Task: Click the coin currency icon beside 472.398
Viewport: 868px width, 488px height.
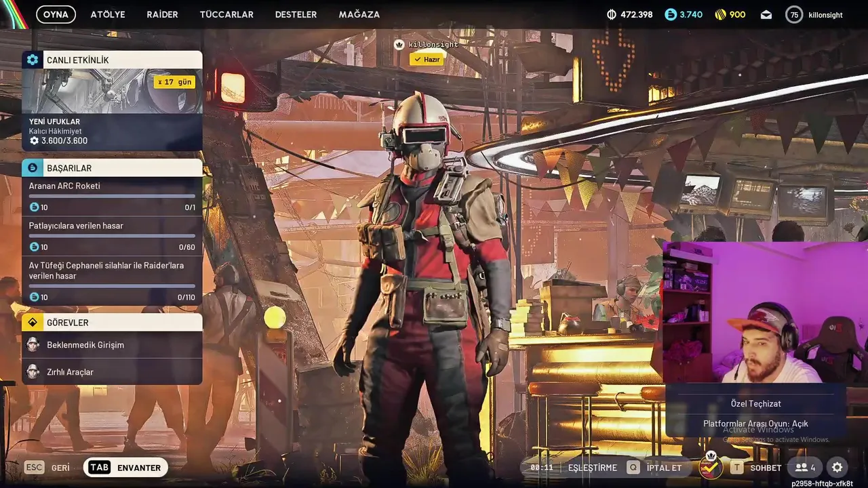Action: tap(611, 14)
